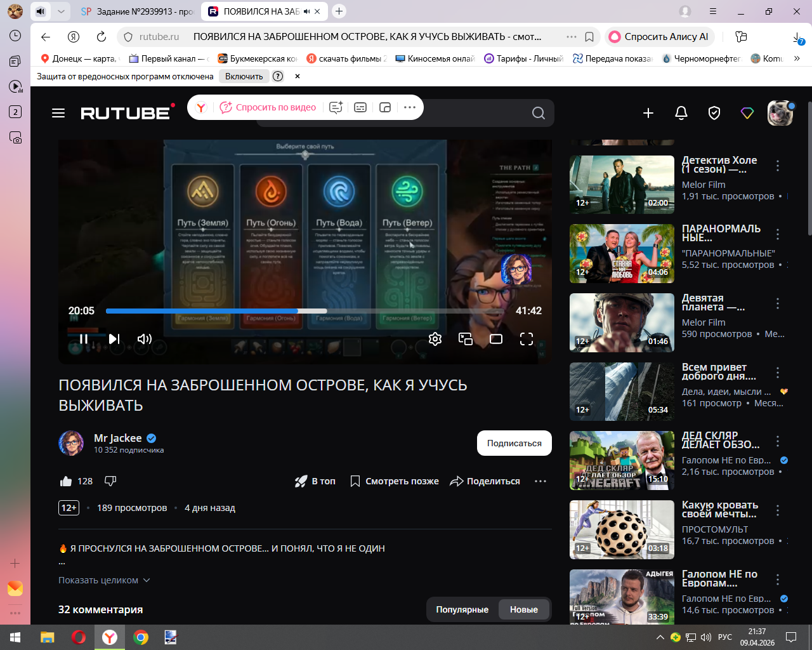This screenshot has width=812, height=650.
Task: Open video player settings gear
Action: click(435, 339)
